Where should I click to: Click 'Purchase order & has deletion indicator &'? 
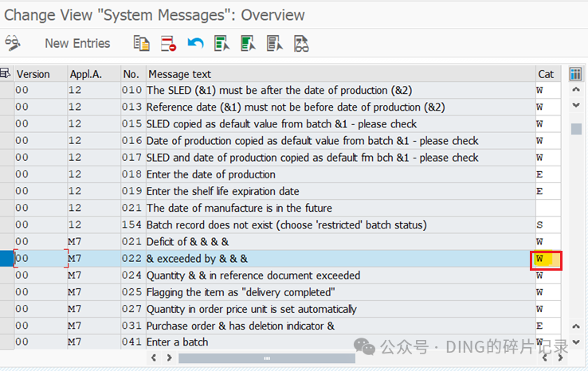pos(241,326)
